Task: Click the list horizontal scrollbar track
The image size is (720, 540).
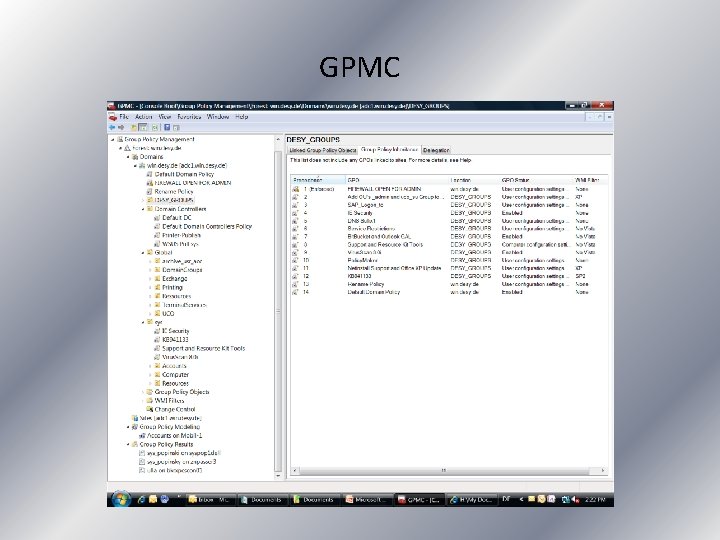Action: coord(448,471)
